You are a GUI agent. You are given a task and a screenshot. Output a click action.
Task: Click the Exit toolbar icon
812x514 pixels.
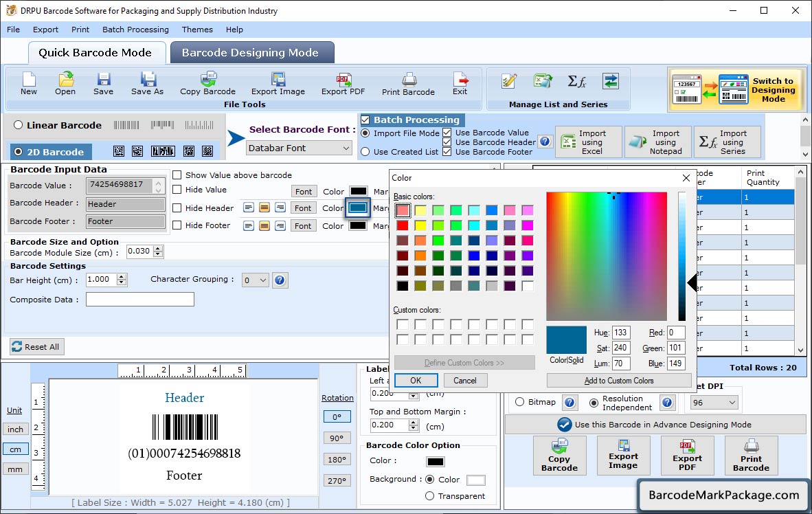(x=460, y=84)
